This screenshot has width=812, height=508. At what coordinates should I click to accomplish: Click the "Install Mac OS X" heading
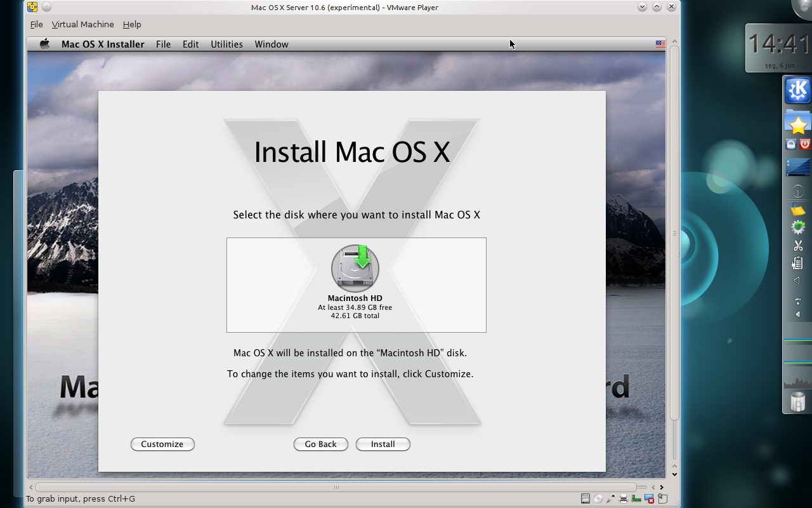352,152
